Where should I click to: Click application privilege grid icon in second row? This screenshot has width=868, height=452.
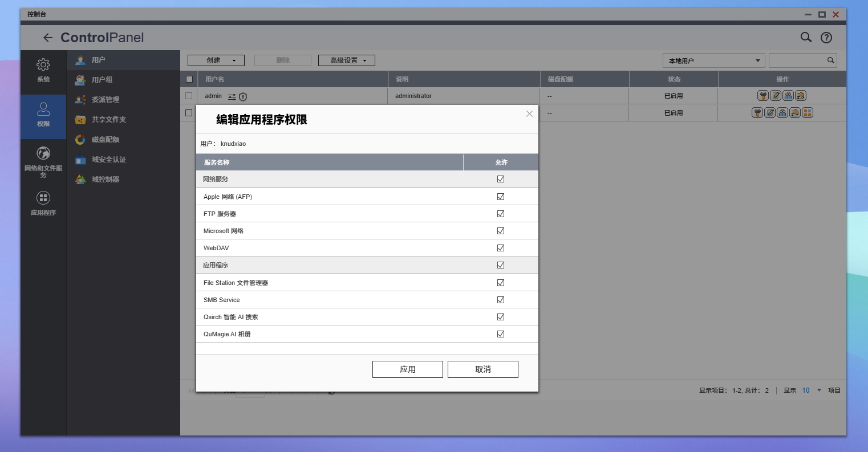pos(808,113)
